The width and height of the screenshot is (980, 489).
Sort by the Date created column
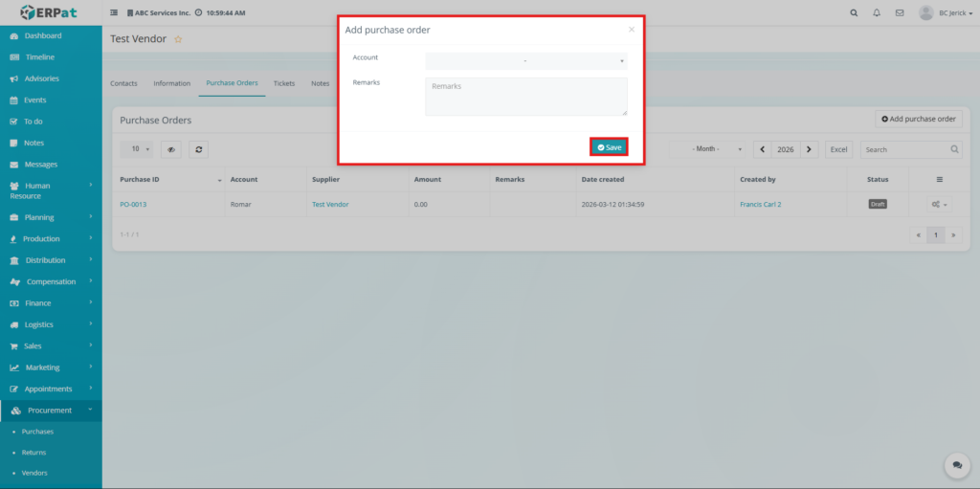click(x=653, y=180)
